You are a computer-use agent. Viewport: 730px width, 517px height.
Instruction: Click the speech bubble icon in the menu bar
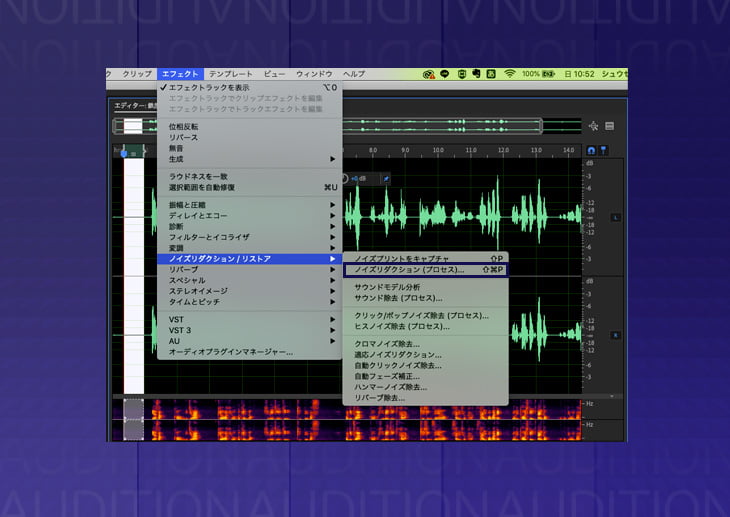(445, 74)
